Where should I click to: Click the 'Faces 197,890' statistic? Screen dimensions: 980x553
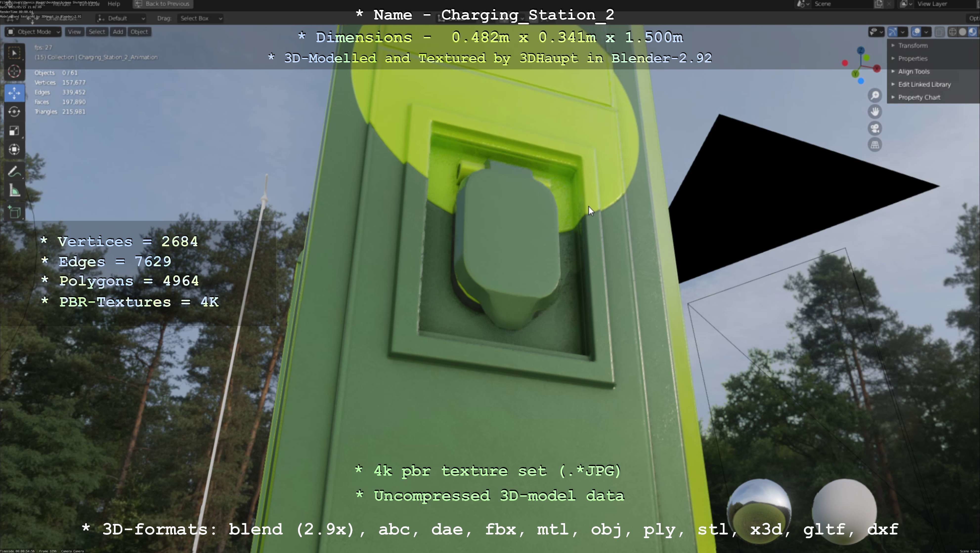[60, 102]
